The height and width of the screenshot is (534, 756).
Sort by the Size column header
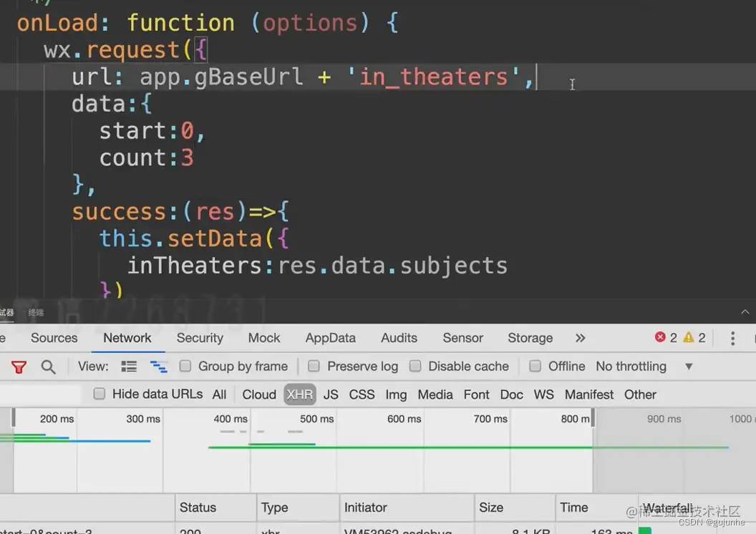point(515,508)
